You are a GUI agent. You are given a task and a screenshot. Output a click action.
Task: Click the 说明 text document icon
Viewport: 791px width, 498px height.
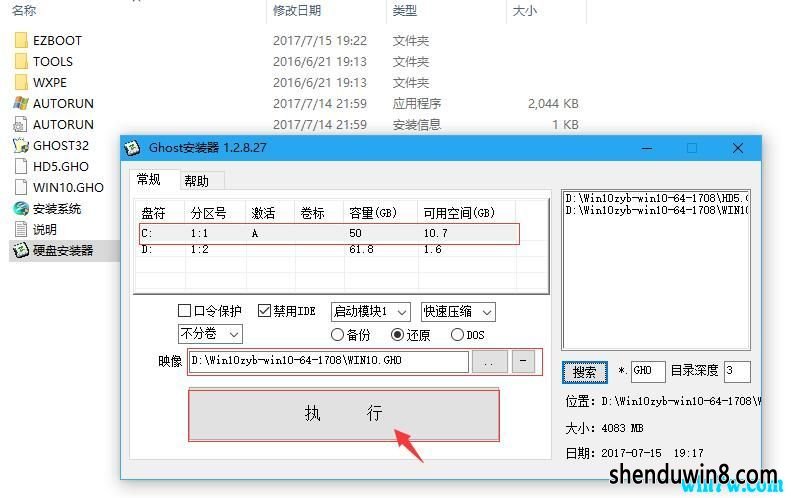[21, 230]
